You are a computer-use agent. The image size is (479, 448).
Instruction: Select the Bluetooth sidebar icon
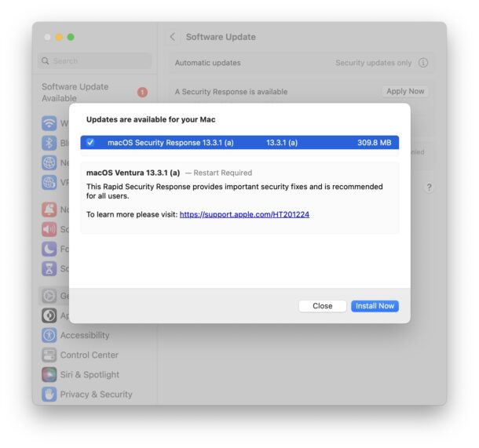(x=49, y=143)
